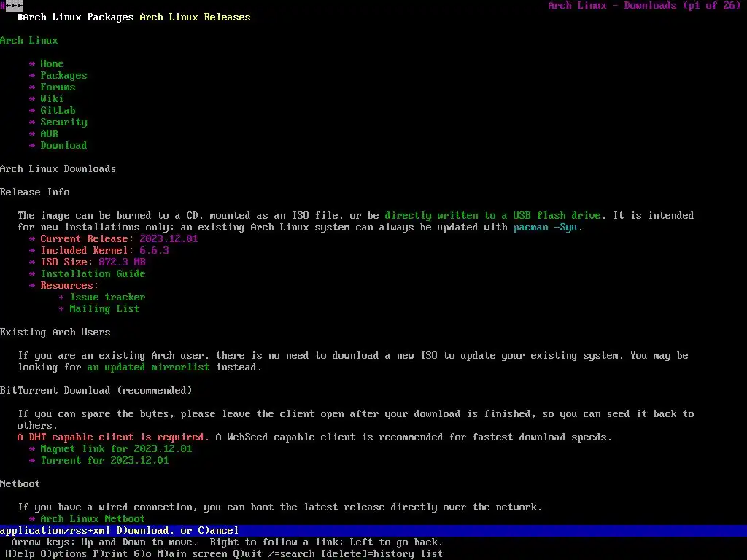Viewport: 747px width, 560px height.
Task: Open the Packages navigation link
Action: pyautogui.click(x=64, y=75)
